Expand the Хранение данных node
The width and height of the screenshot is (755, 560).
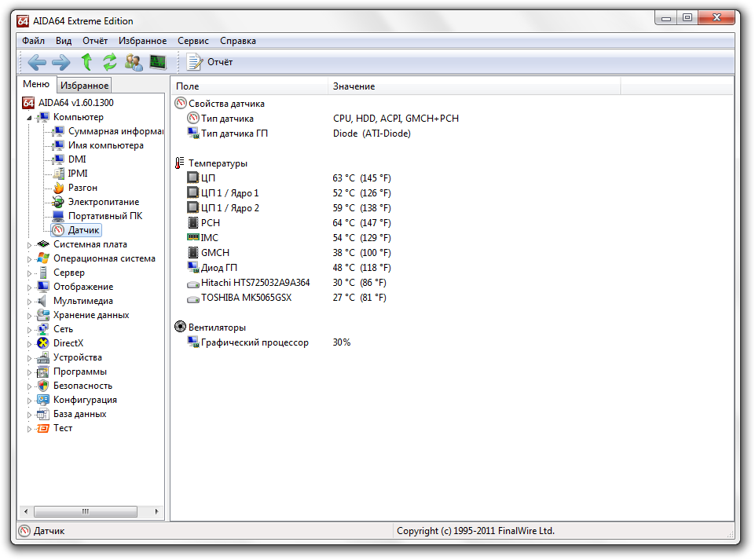click(30, 316)
